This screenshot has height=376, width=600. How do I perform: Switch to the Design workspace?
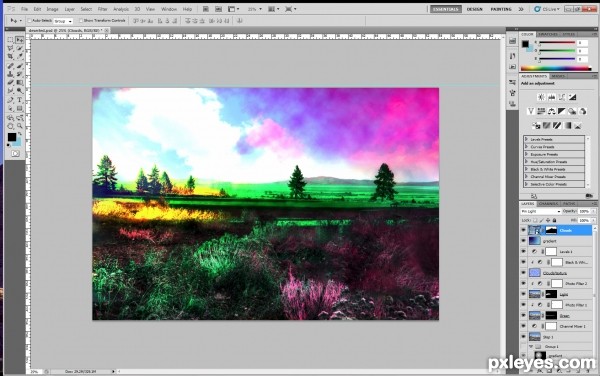474,9
